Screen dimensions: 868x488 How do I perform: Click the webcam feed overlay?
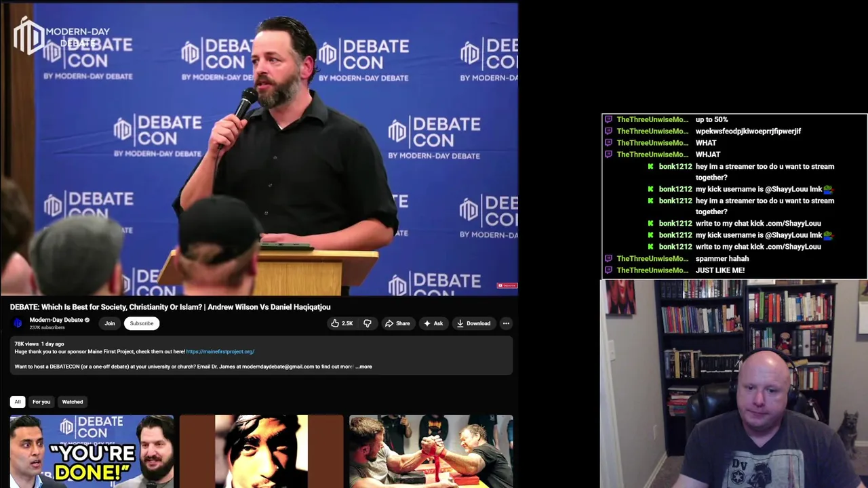(x=734, y=384)
